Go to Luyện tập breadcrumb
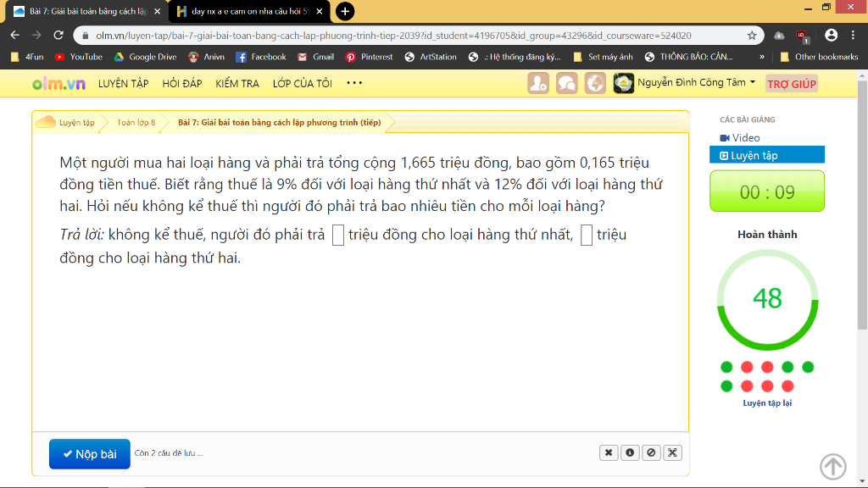Viewport: 868px width, 488px height. 77,122
